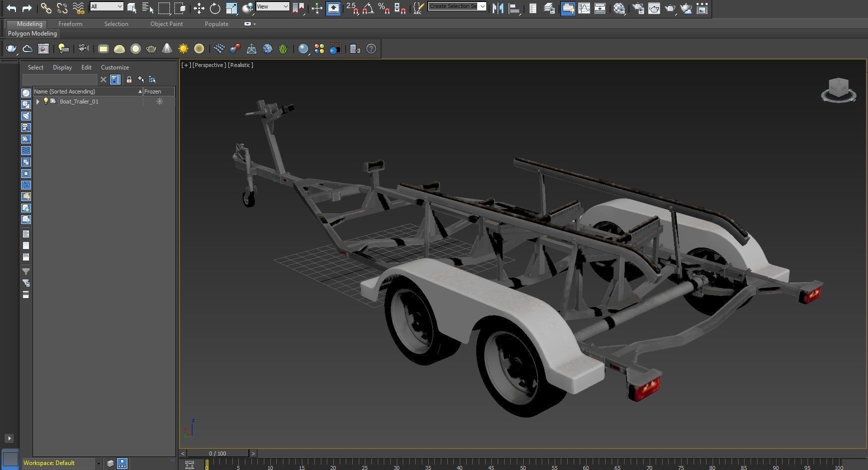Open the Scene Explorer Edit menu

(86, 67)
